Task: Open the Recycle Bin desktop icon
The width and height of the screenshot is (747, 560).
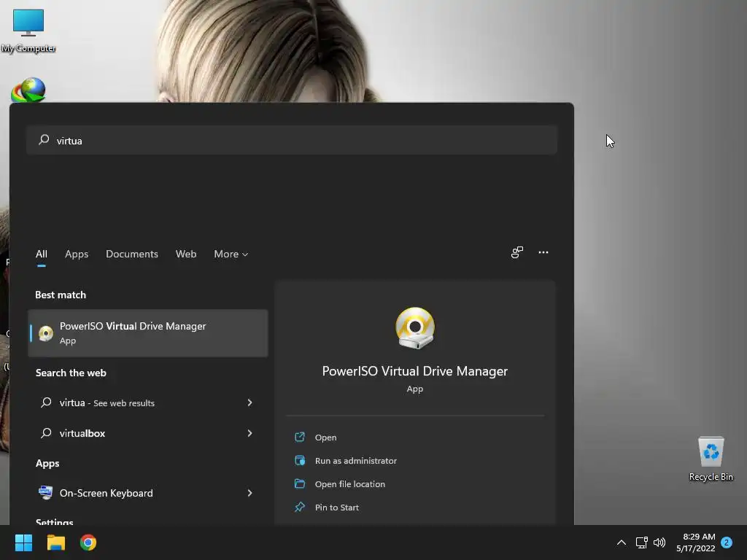Action: [711, 459]
